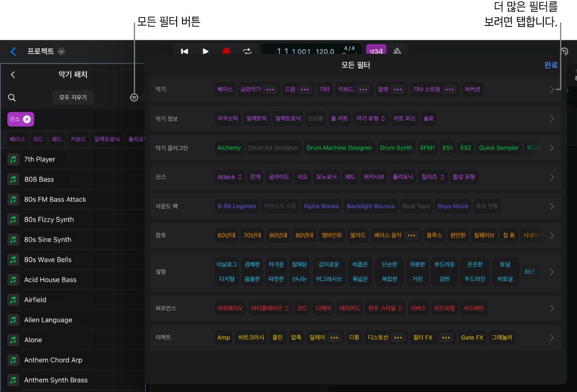The width and height of the screenshot is (577, 392).
Task: Open the 딜레이 effect ellipsis menu
Action: click(x=335, y=338)
